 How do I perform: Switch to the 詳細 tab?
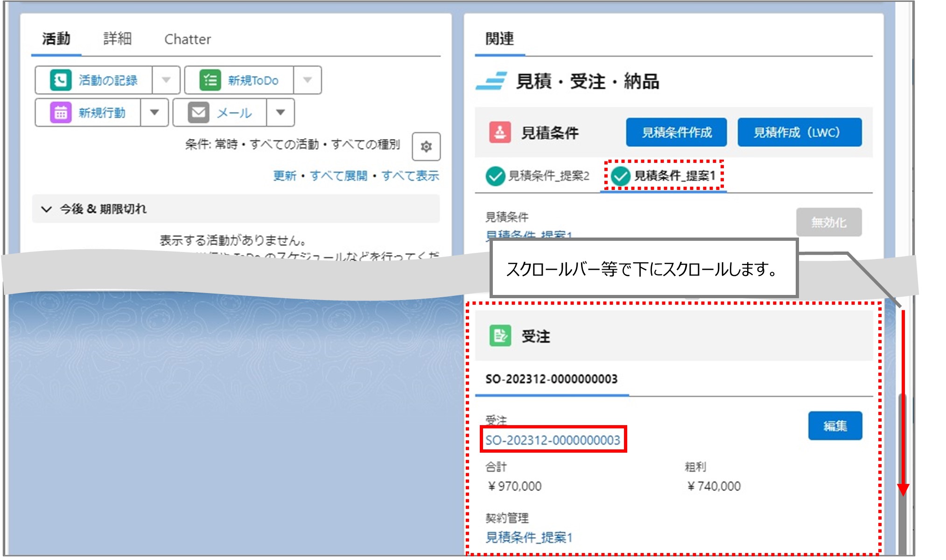(117, 39)
